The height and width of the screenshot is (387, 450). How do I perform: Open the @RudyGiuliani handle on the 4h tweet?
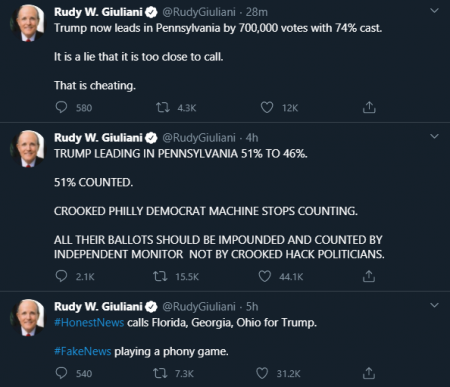199,138
